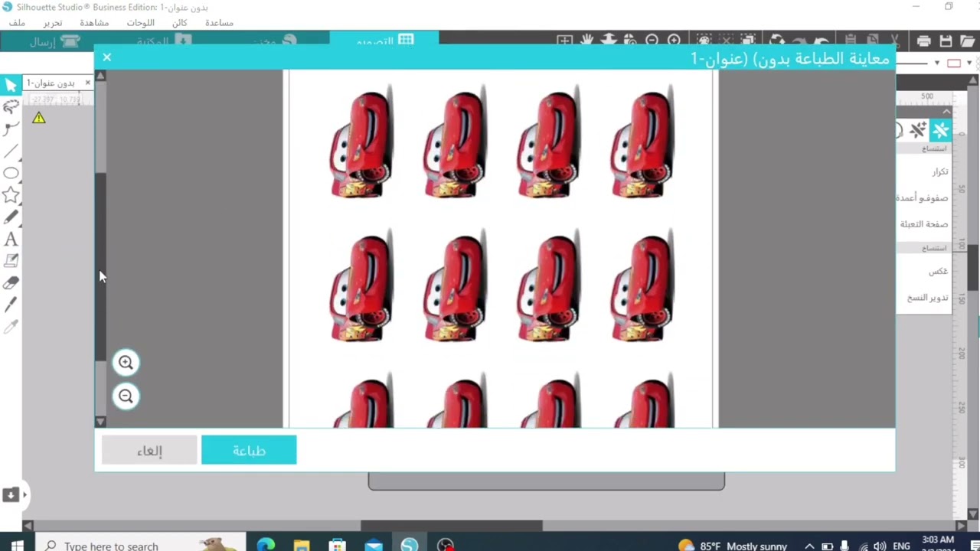This screenshot has width=980, height=551.
Task: Switch to the إرسال (Send) tab
Action: point(54,41)
